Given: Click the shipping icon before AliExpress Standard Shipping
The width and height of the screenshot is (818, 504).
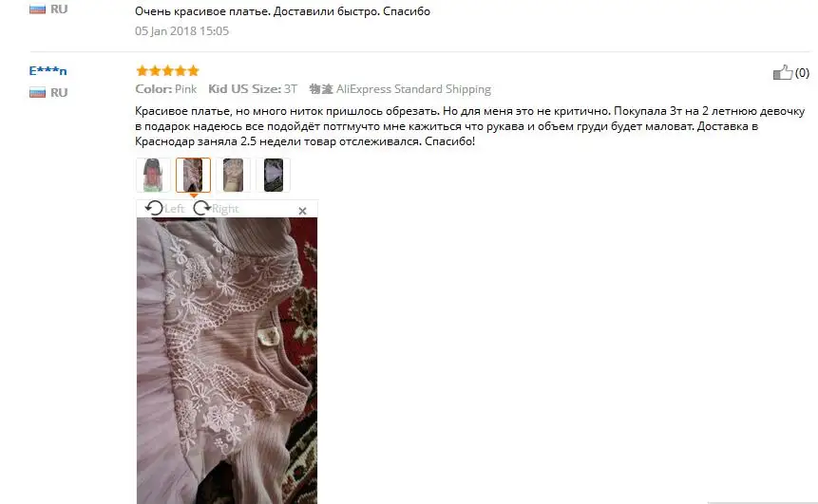Looking at the screenshot, I should (321, 89).
